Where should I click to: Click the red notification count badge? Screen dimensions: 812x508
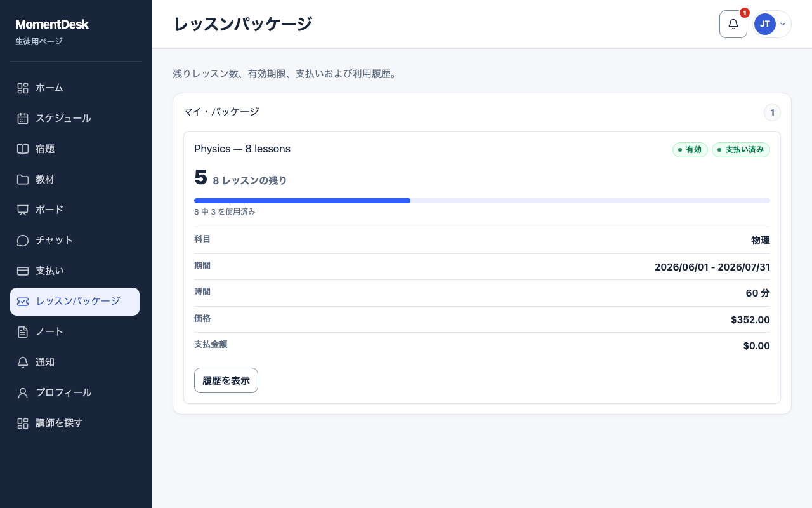pyautogui.click(x=745, y=13)
